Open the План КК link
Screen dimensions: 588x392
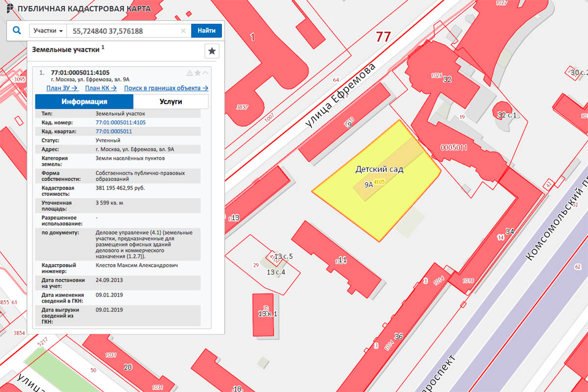pyautogui.click(x=100, y=88)
